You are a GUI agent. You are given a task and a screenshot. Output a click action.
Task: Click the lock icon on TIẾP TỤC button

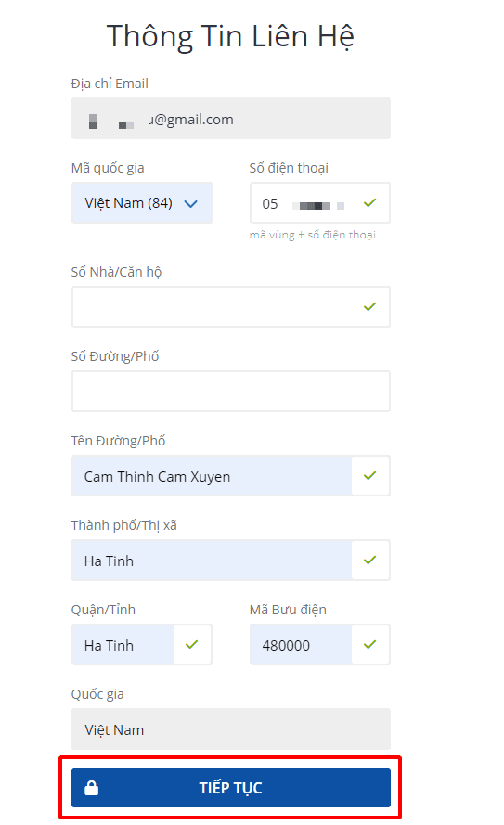tap(92, 788)
